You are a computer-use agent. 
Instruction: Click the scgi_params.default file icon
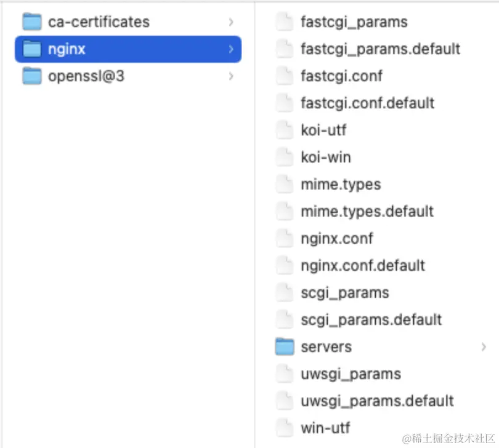(x=285, y=319)
